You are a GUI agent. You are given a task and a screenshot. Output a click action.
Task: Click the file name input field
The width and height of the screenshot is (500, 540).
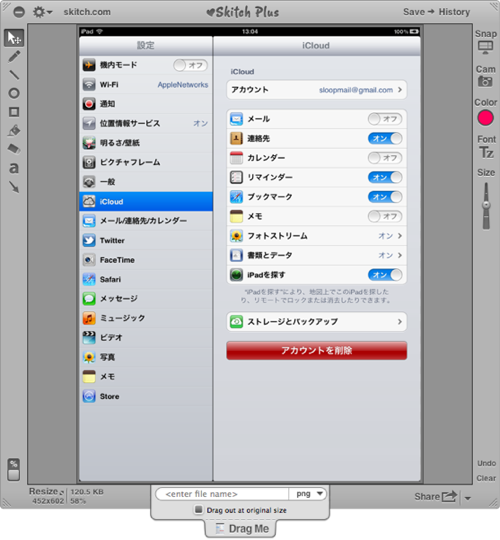pyautogui.click(x=222, y=494)
